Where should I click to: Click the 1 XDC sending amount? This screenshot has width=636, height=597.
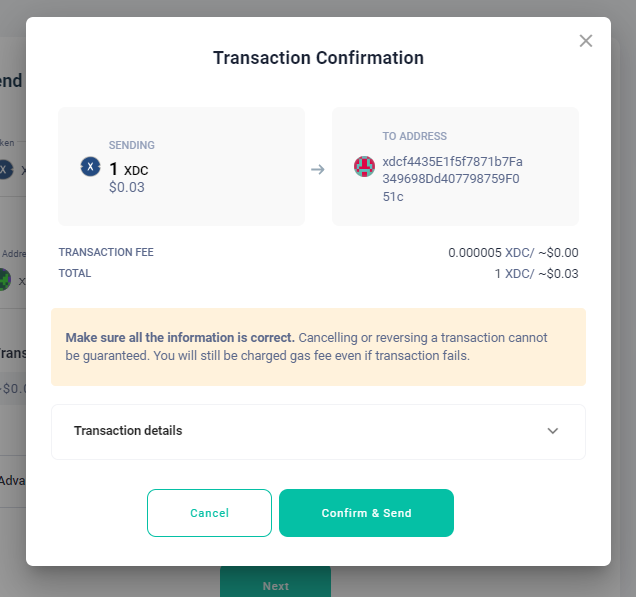coord(129,169)
